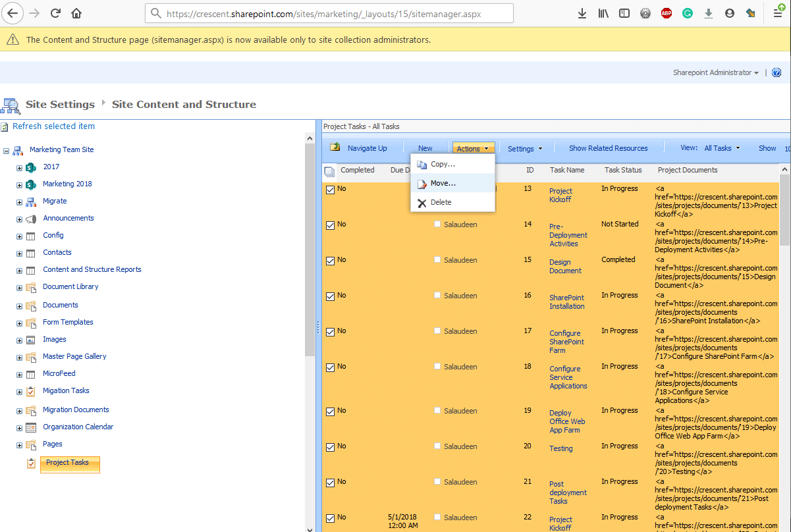Click the Images picture library icon

pyautogui.click(x=31, y=339)
